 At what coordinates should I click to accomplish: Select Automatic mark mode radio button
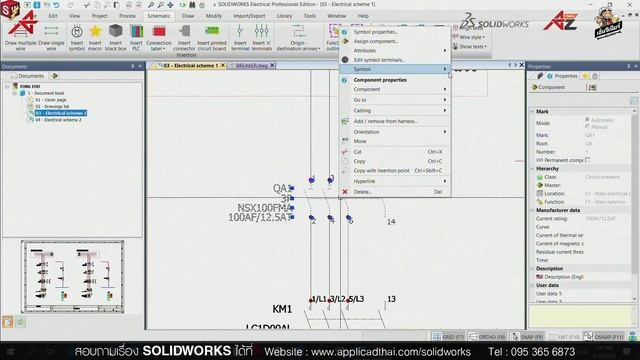tap(587, 120)
